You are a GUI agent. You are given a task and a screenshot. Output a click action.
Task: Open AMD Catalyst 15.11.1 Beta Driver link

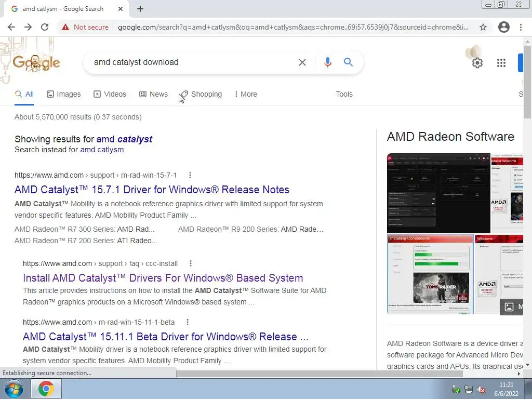pyautogui.click(x=166, y=337)
